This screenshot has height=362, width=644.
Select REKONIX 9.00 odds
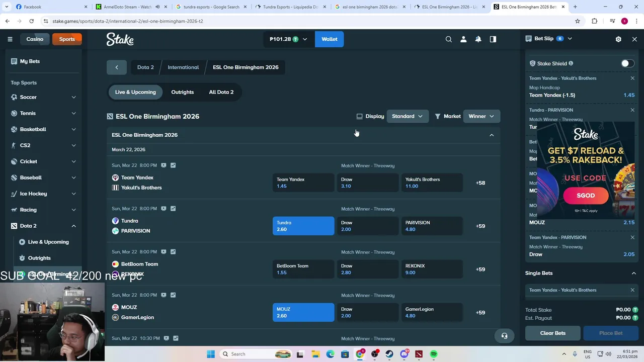[432, 269]
